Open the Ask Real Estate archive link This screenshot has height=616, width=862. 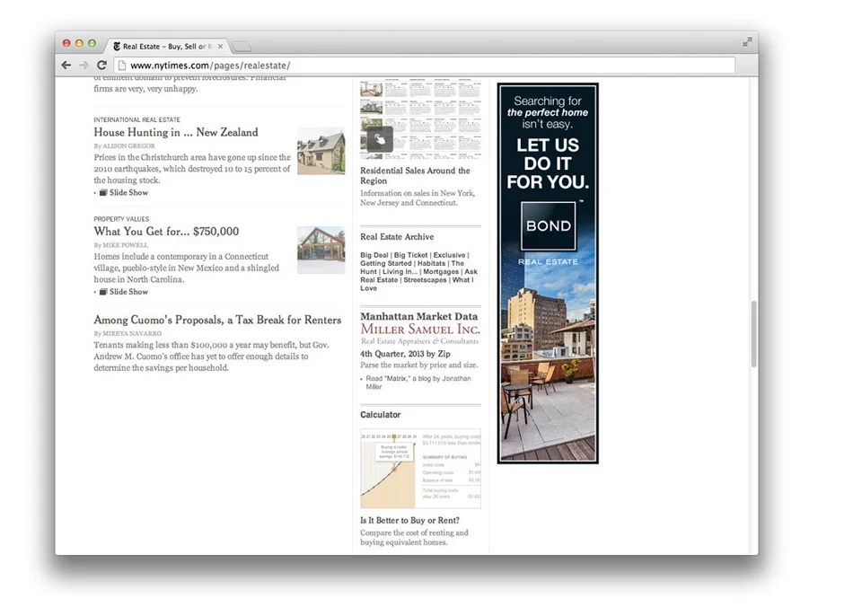(x=419, y=276)
